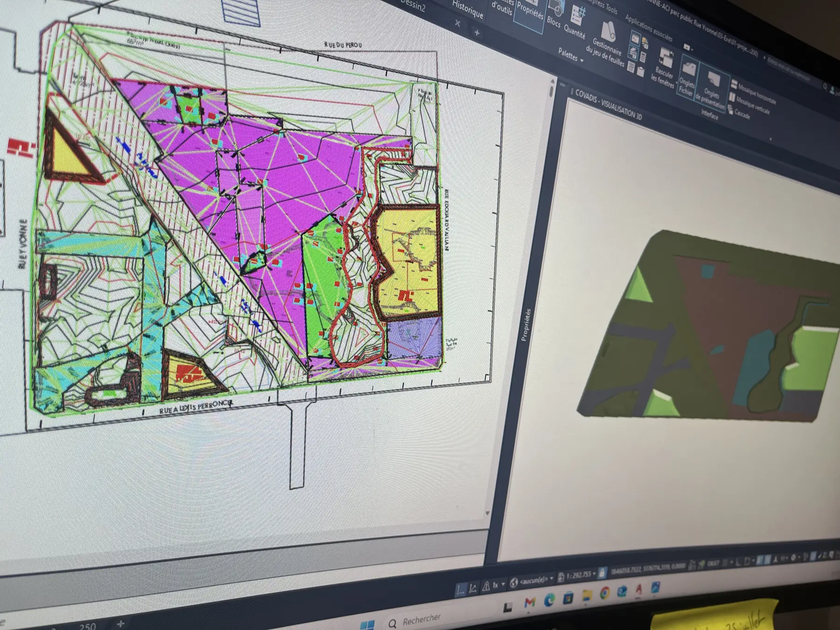Image resolution: width=840 pixels, height=630 pixels.
Task: Open Gmail from the taskbar
Action: pyautogui.click(x=530, y=602)
